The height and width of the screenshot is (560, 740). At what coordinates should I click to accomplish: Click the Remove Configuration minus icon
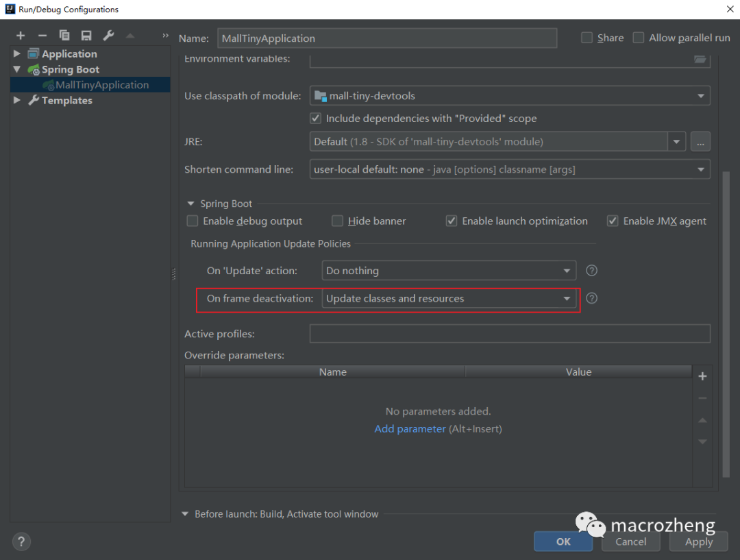click(x=42, y=36)
